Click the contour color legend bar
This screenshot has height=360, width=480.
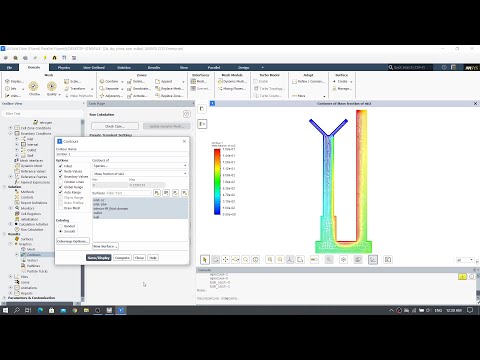click(217, 182)
